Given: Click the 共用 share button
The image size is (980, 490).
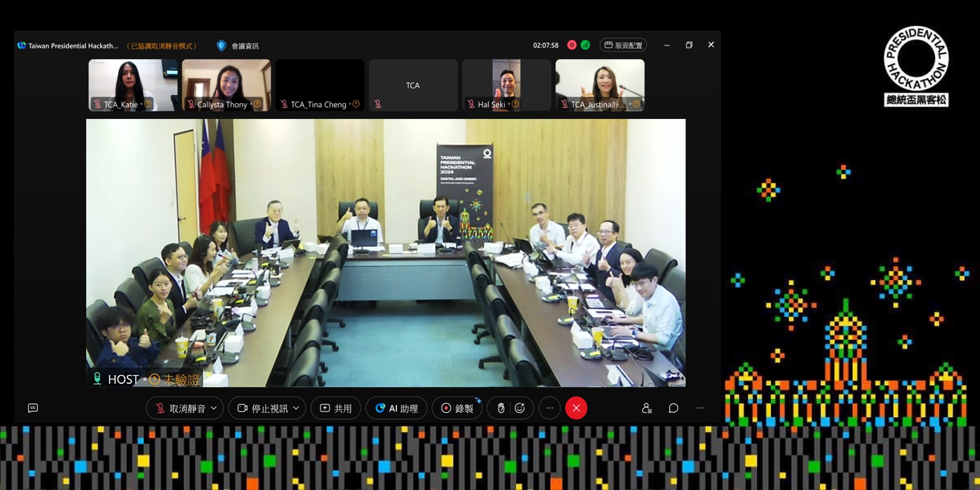Looking at the screenshot, I should 336,408.
